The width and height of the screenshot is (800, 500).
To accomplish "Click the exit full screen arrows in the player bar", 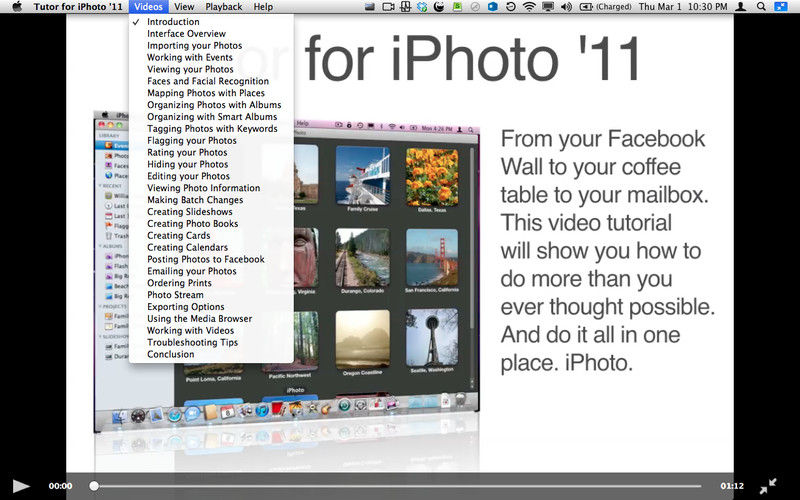I will 768,486.
